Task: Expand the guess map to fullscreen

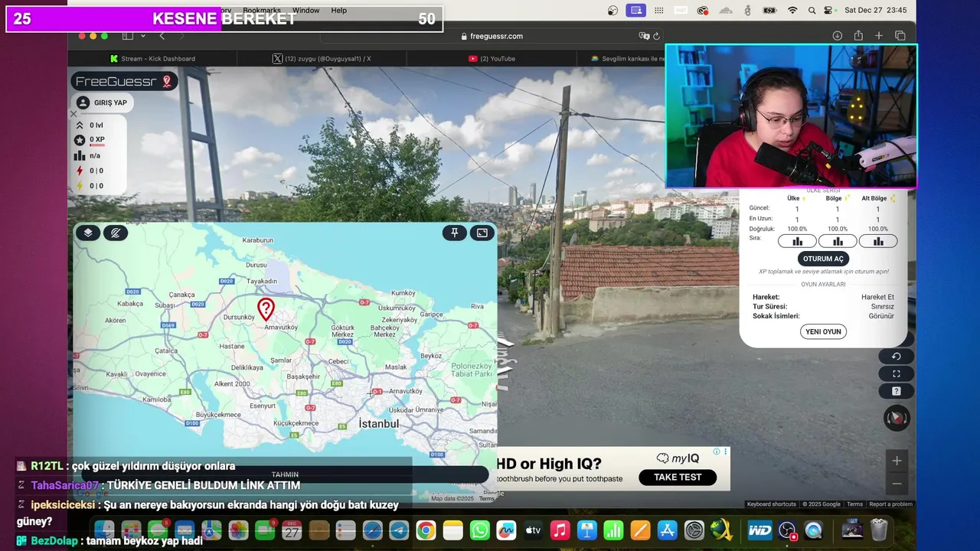Action: click(x=482, y=233)
